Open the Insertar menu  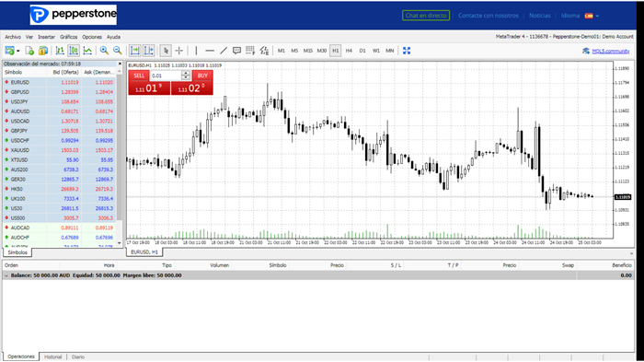point(46,37)
